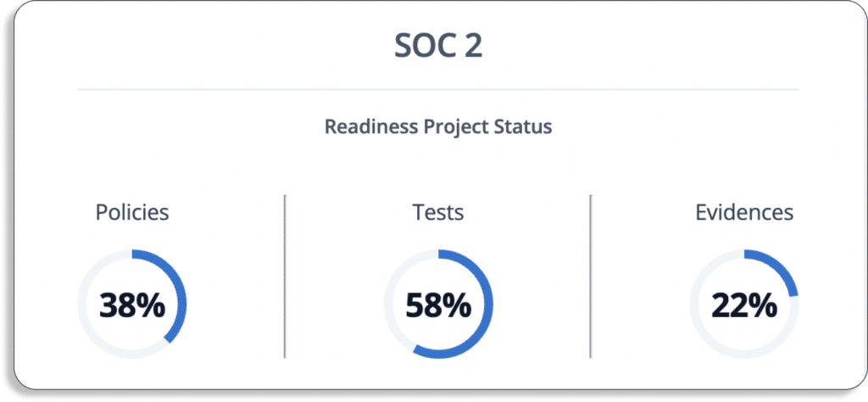
Task: Select the Policies circular progress donut
Action: 132,304
